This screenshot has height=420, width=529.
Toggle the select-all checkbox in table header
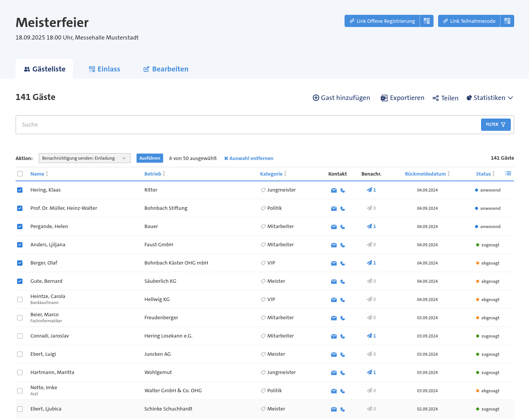click(20, 174)
